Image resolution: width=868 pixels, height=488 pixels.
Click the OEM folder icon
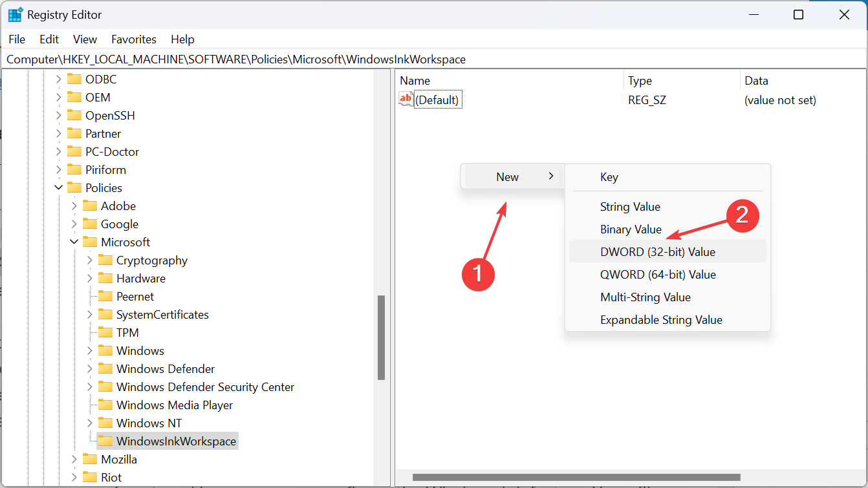pyautogui.click(x=74, y=98)
